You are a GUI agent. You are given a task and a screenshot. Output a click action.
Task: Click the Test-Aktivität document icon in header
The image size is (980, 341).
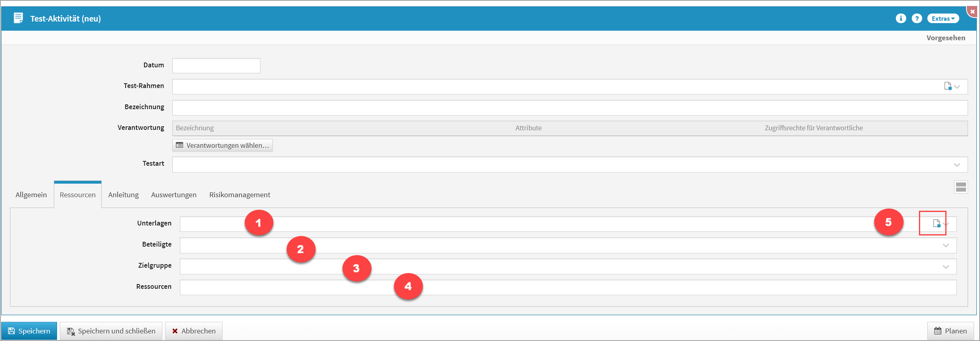[x=18, y=18]
